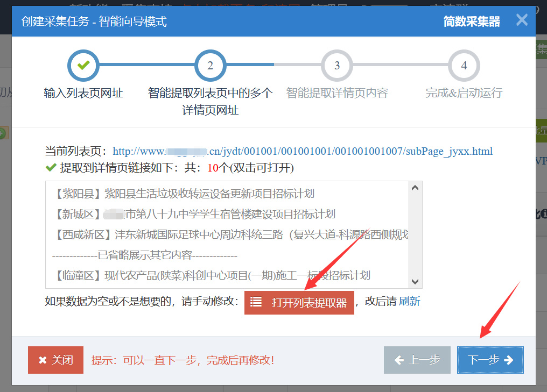Click 打开列表提取器 button
The width and height of the screenshot is (547, 392).
click(x=299, y=302)
